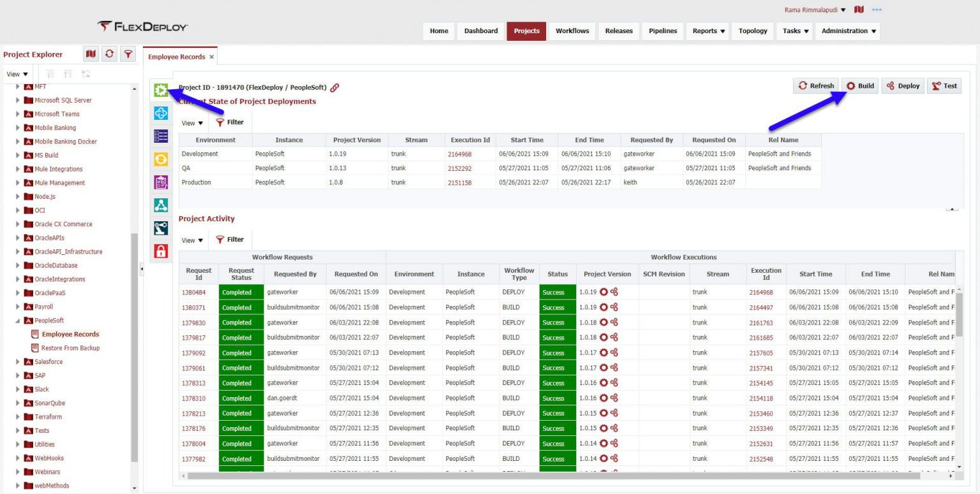Click the map icon in Project Explorer header
Screen dimensions: 980x494
pyautogui.click(x=91, y=54)
